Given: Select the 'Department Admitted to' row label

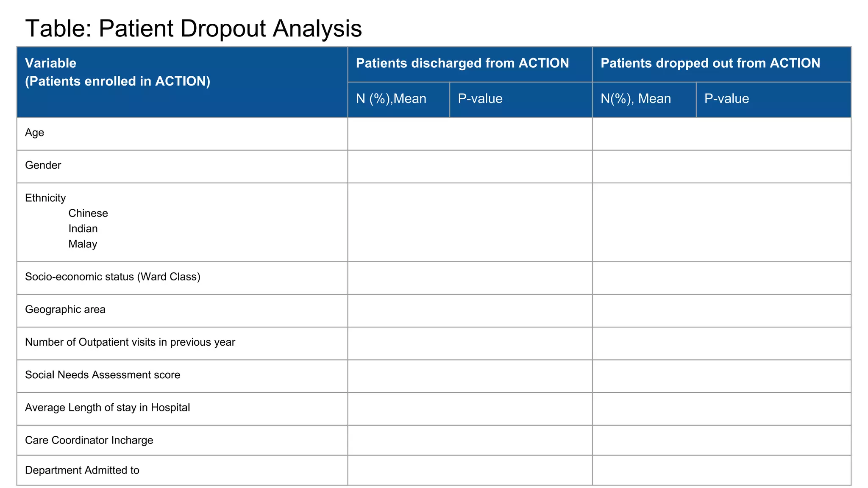Looking at the screenshot, I should (82, 470).
